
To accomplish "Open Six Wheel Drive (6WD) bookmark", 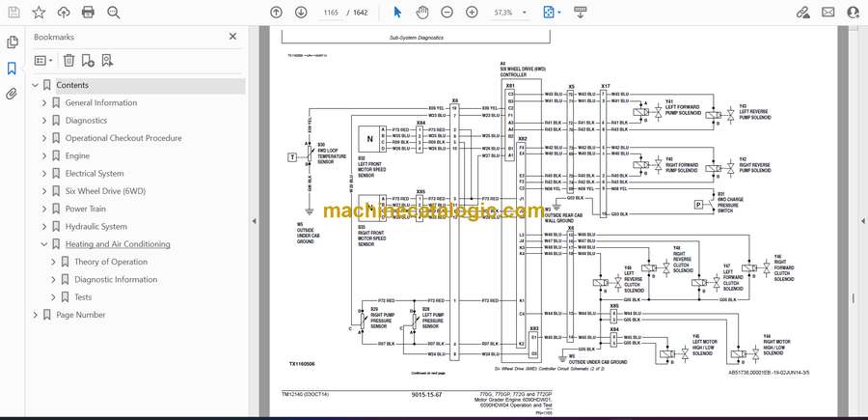I will pyautogui.click(x=105, y=191).
